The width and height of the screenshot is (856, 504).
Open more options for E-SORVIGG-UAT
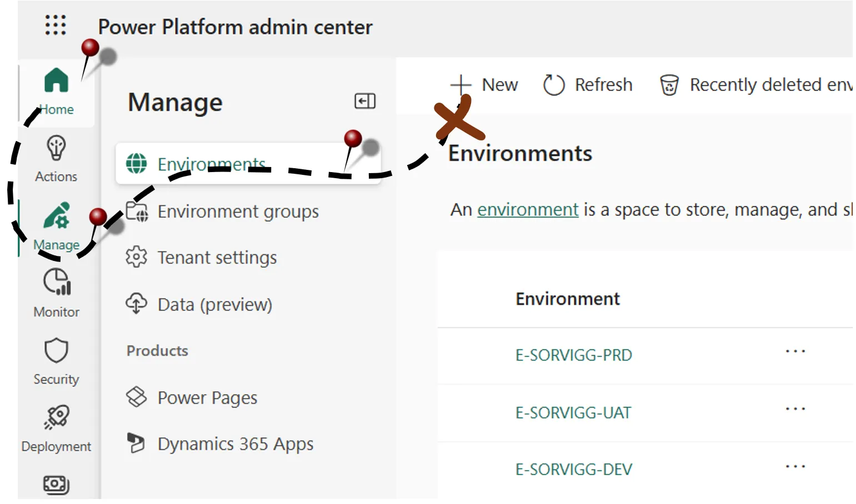coord(795,409)
